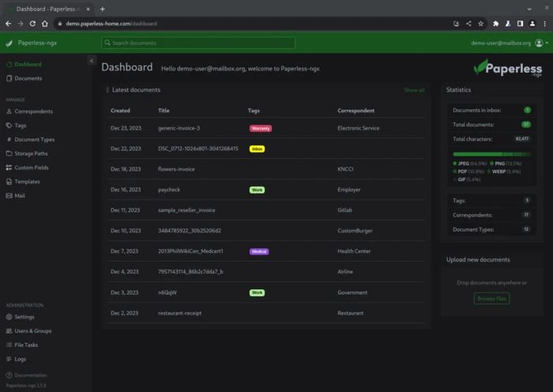
Task: Open Storage Paths in the sidebar
Action: click(x=27, y=153)
